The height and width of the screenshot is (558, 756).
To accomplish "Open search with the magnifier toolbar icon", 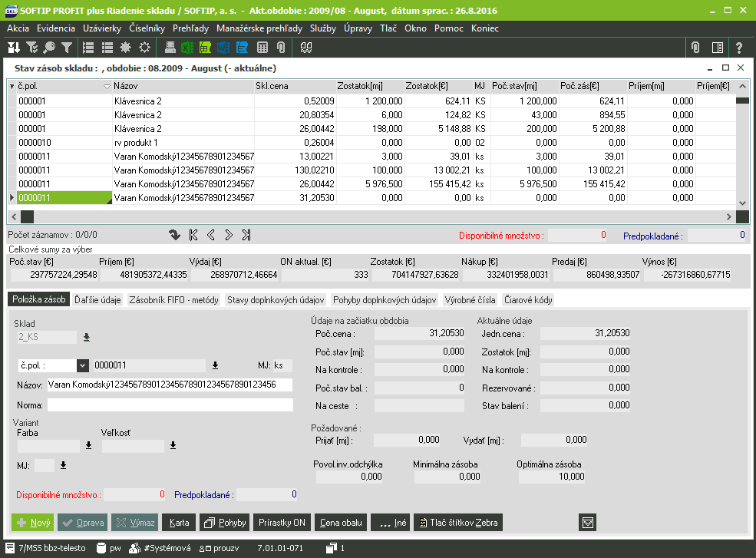I will tap(49, 48).
